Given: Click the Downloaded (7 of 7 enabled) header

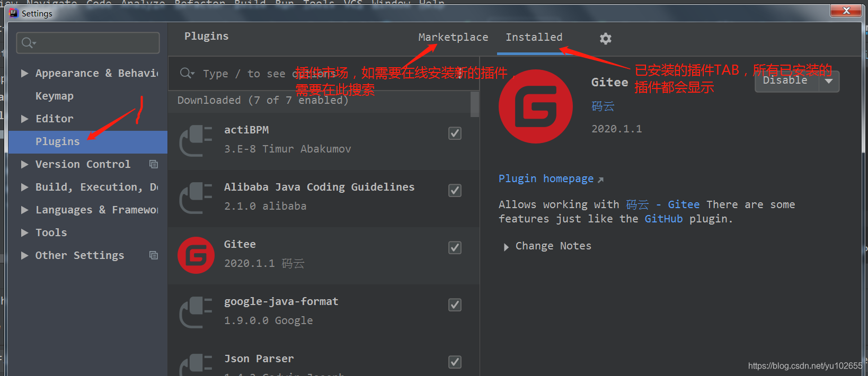Looking at the screenshot, I should coord(263,100).
